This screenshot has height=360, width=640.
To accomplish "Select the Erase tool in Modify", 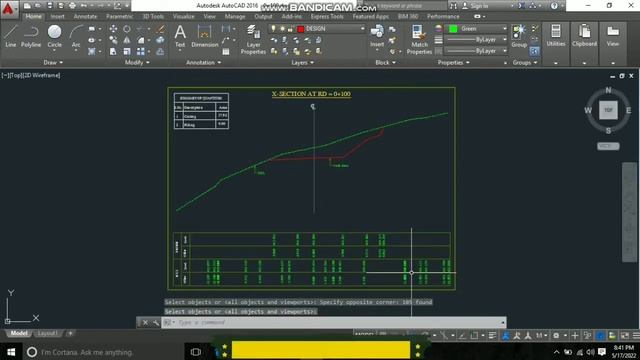I will click(x=160, y=29).
